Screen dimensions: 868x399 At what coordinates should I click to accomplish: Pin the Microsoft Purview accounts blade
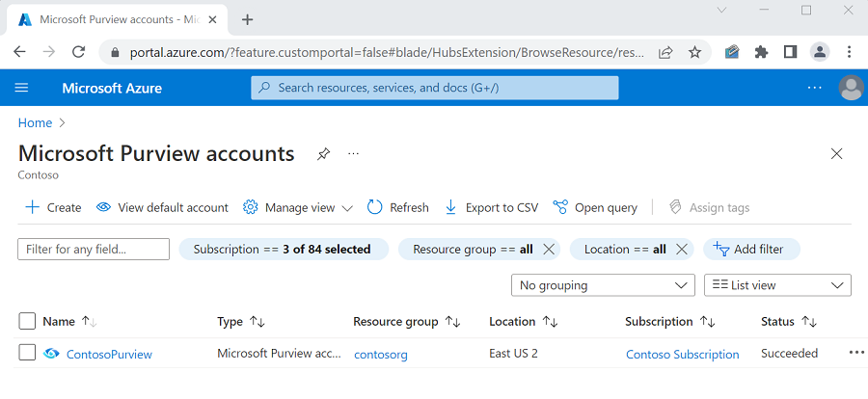coord(324,154)
